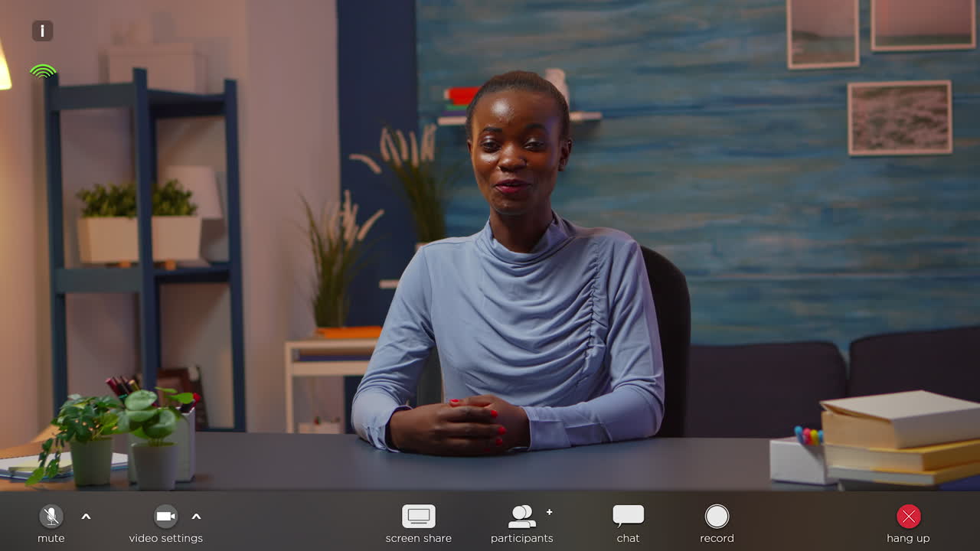Image resolution: width=980 pixels, height=551 pixels.
Task: Click the screen share text label
Action: click(418, 537)
